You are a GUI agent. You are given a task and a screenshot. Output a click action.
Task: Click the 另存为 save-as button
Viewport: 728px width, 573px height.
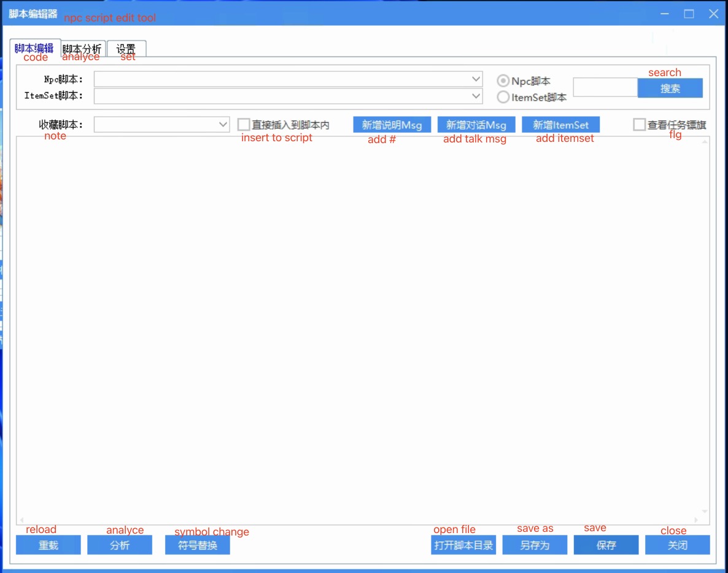click(535, 545)
